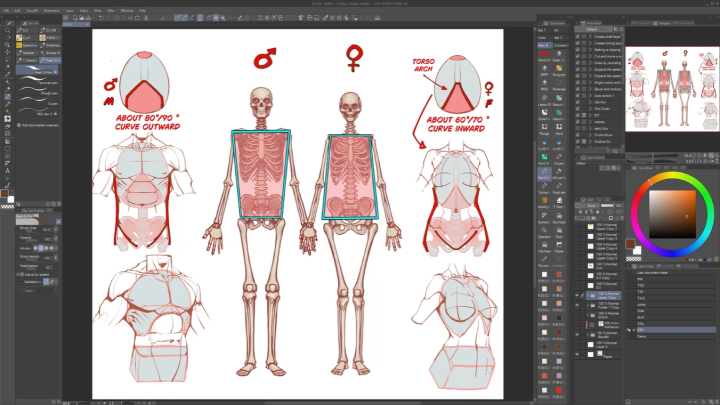Click the Play auto action button
The height and width of the screenshot is (405, 720).
(x=610, y=150)
